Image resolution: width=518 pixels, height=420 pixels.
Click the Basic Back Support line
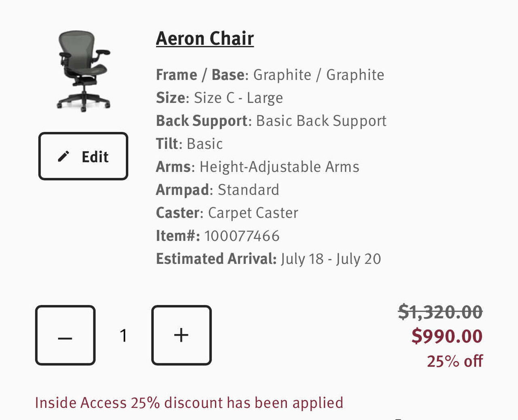(271, 121)
